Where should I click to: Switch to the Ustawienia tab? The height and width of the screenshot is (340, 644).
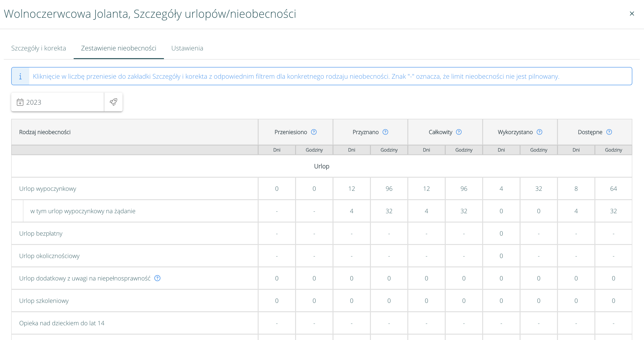[187, 48]
